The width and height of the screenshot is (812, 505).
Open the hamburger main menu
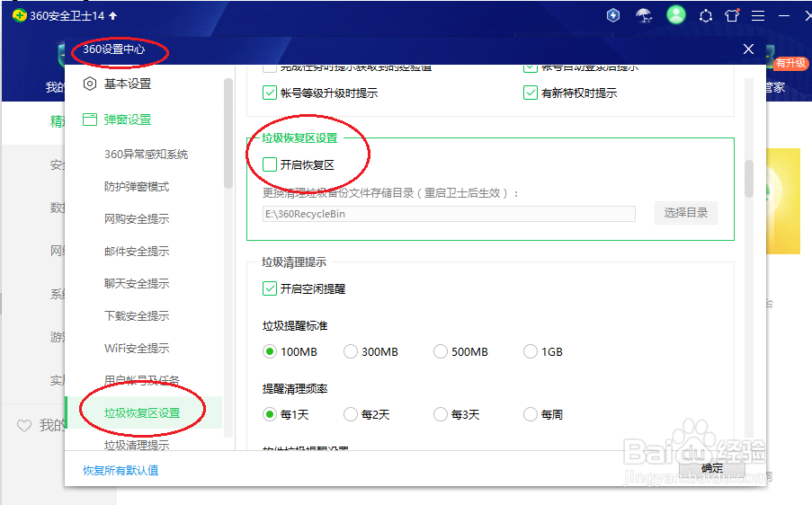pyautogui.click(x=758, y=16)
